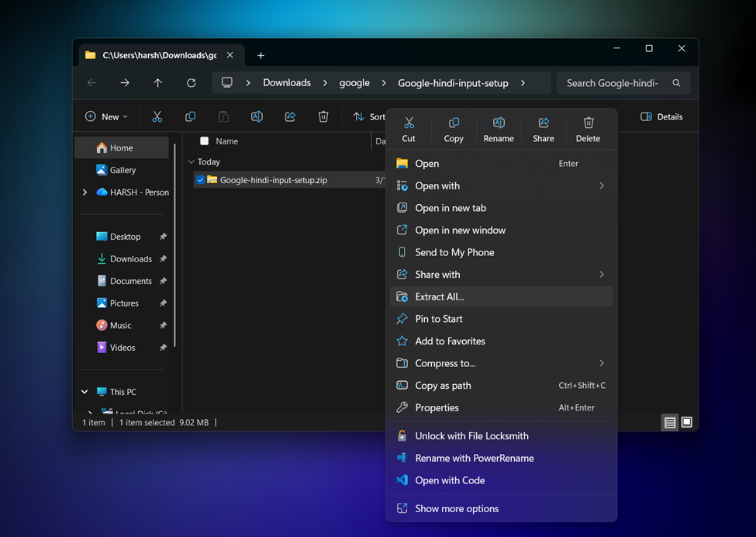Image resolution: width=756 pixels, height=537 pixels.
Task: Open a new File Explorer tab
Action: click(261, 55)
